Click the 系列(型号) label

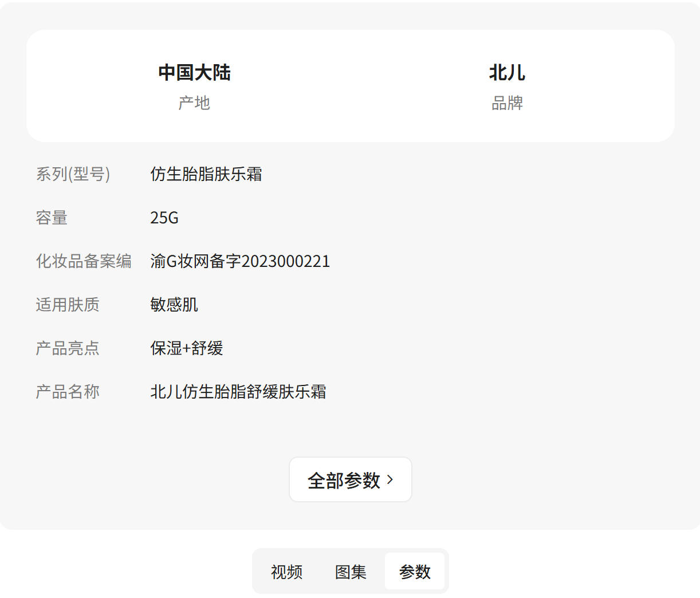pyautogui.click(x=73, y=174)
